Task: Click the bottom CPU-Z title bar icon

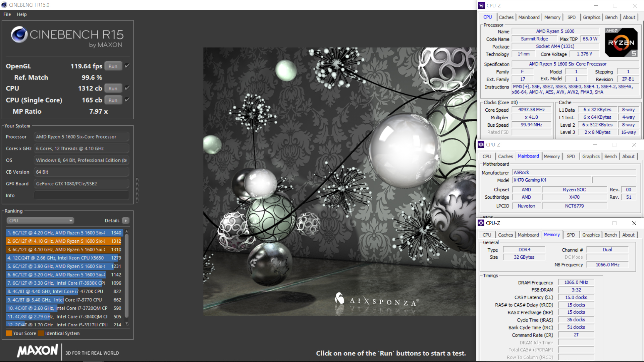Action: (x=481, y=223)
